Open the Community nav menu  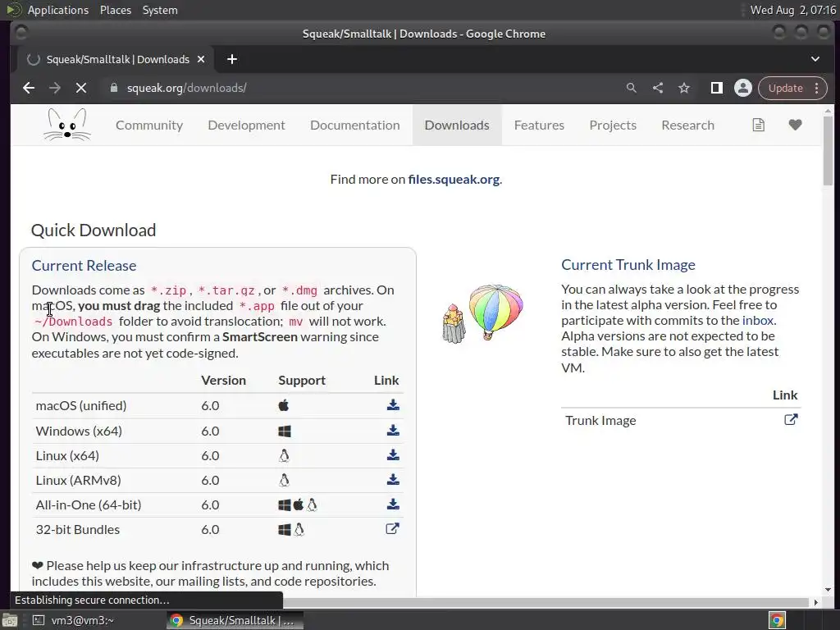coord(149,125)
